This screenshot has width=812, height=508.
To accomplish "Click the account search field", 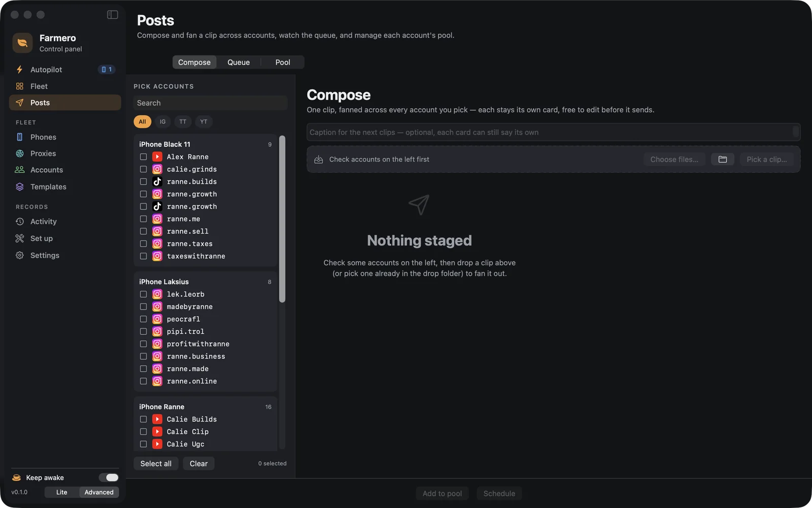I will [211, 103].
